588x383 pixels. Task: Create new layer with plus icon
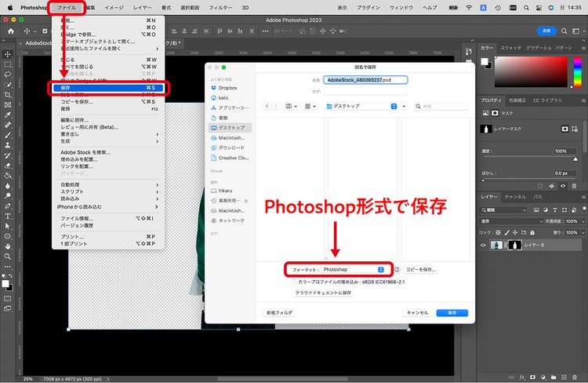point(564,377)
